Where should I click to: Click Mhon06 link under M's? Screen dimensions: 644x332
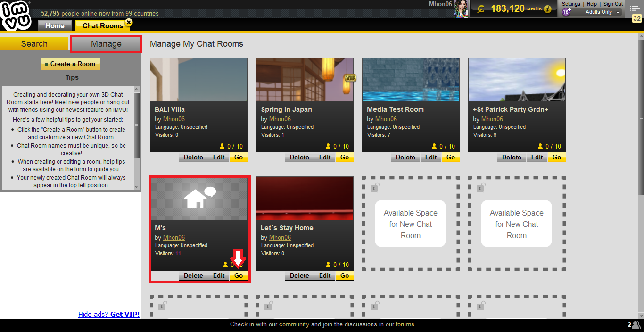tap(174, 237)
